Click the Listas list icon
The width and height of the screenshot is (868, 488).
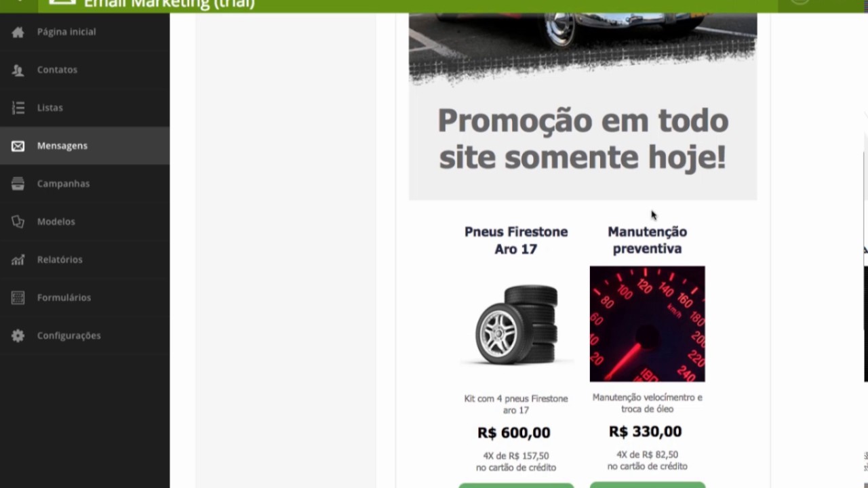[18, 108]
